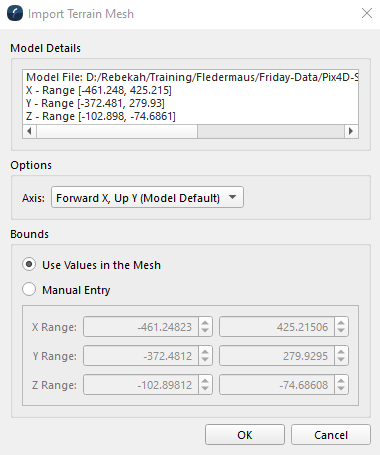Increase X Range minimum with up arrow

tap(205, 323)
